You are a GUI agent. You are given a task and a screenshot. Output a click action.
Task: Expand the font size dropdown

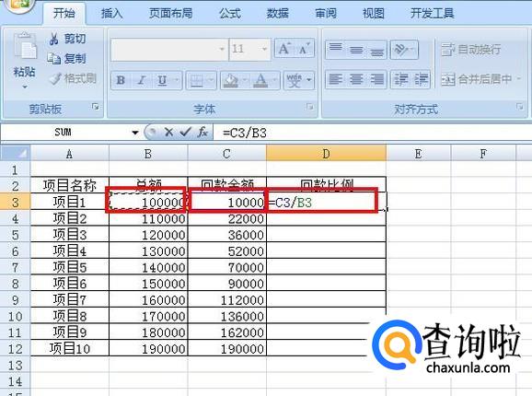coord(264,49)
